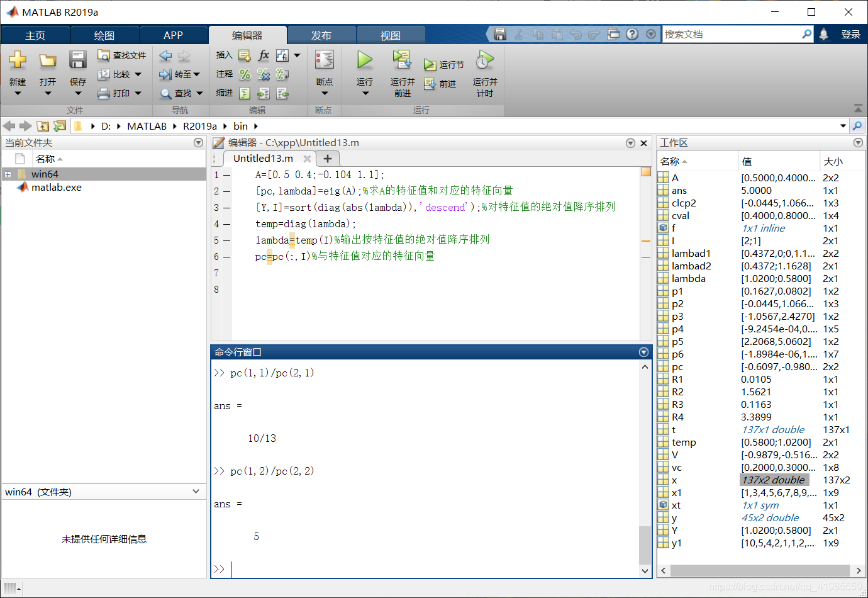Click the orange code analyzer indicator square
This screenshot has height=598, width=868.
pyautogui.click(x=646, y=171)
